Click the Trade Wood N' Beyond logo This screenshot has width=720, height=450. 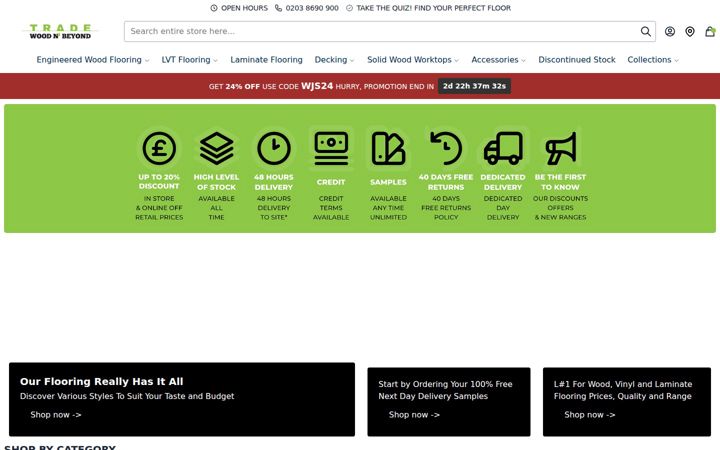coord(60,31)
